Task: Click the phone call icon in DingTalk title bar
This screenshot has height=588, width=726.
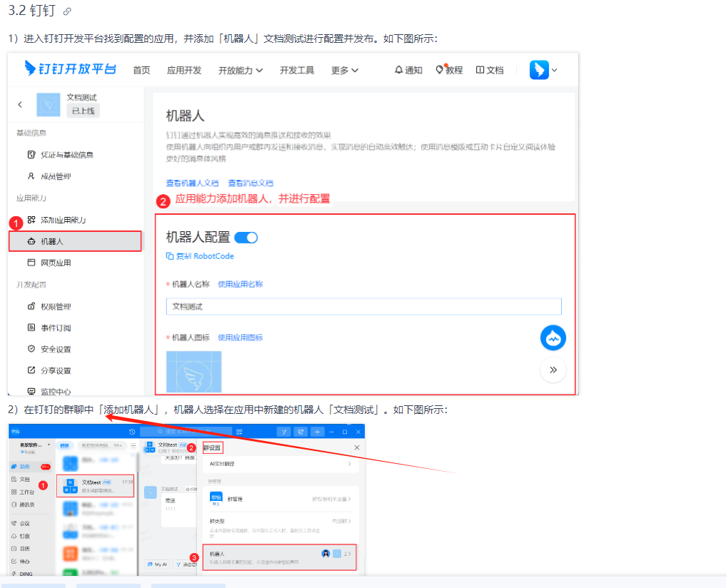Action: click(301, 432)
